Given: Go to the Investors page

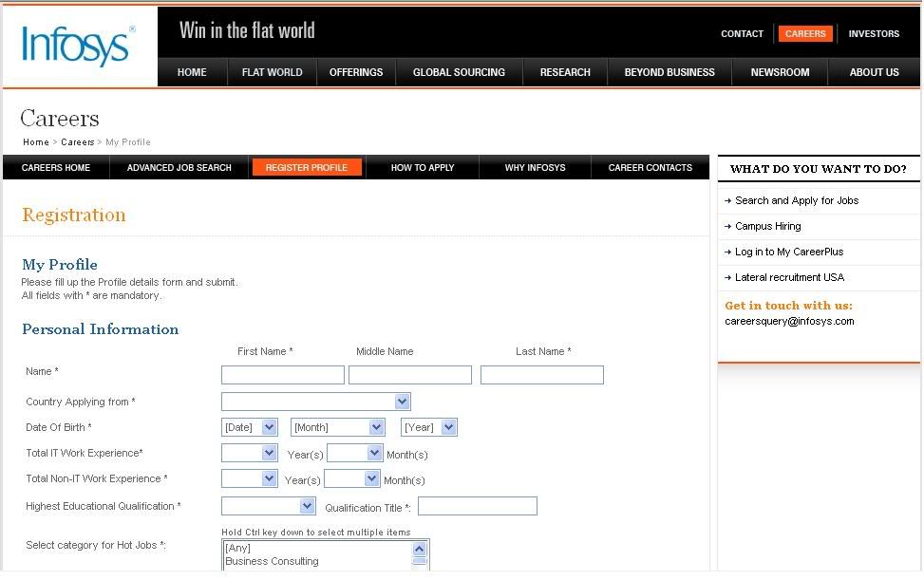Looking at the screenshot, I should click(x=874, y=34).
